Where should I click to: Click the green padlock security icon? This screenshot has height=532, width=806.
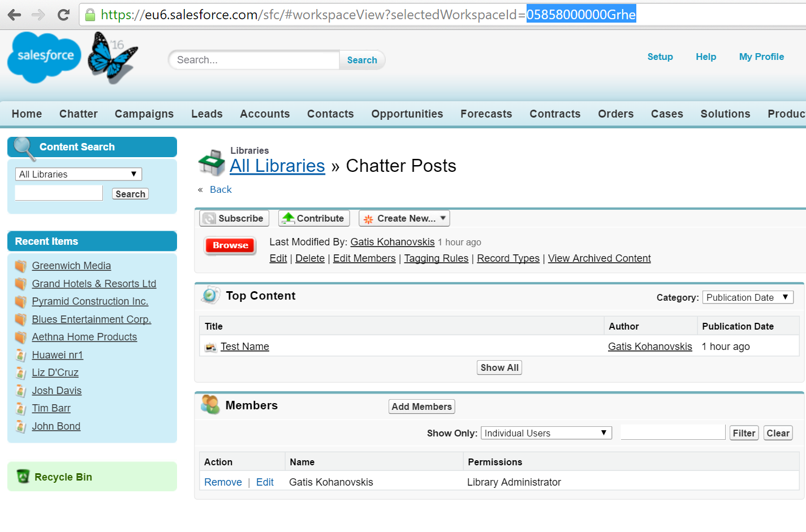click(90, 15)
